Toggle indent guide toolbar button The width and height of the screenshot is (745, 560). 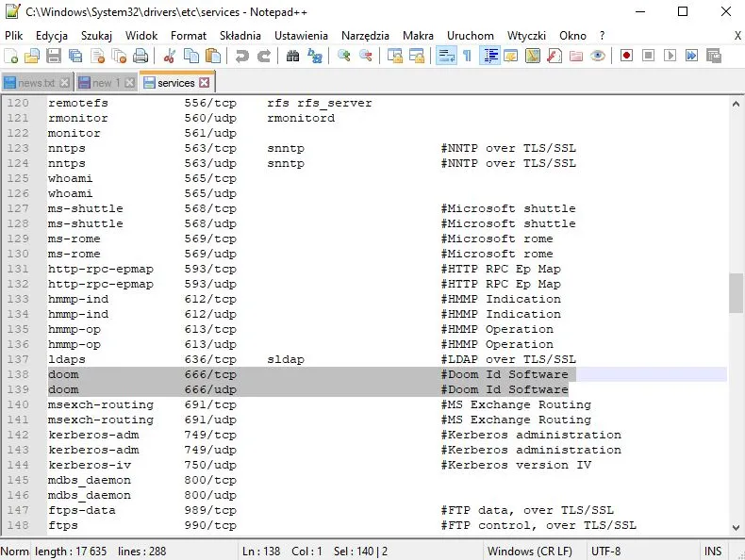point(490,57)
